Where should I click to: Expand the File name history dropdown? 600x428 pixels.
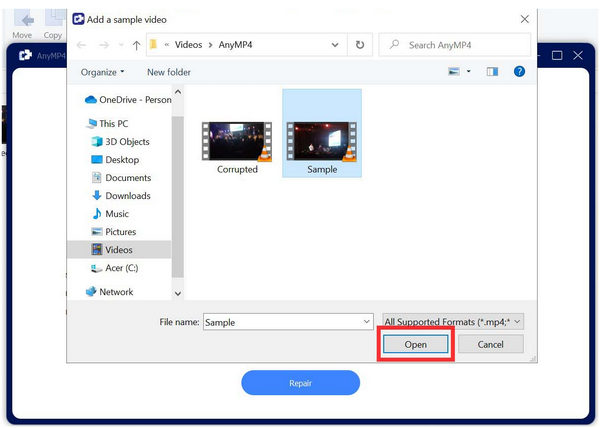pyautogui.click(x=367, y=322)
